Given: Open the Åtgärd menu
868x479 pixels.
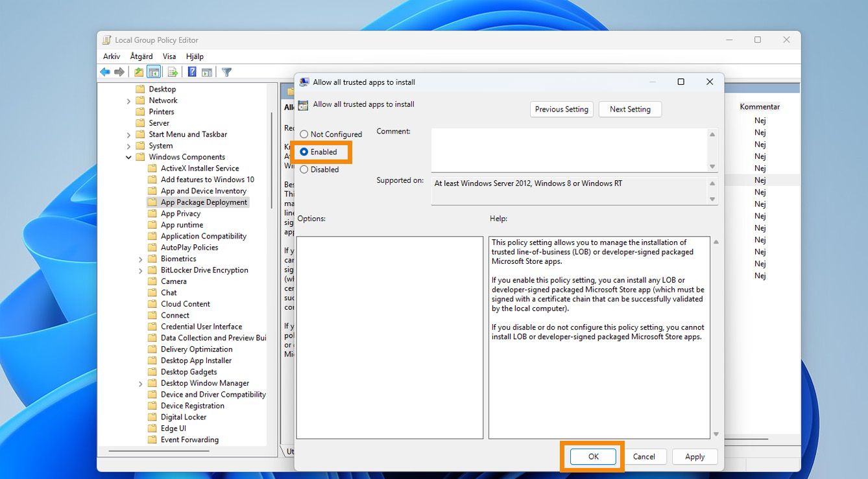Looking at the screenshot, I should coord(141,56).
